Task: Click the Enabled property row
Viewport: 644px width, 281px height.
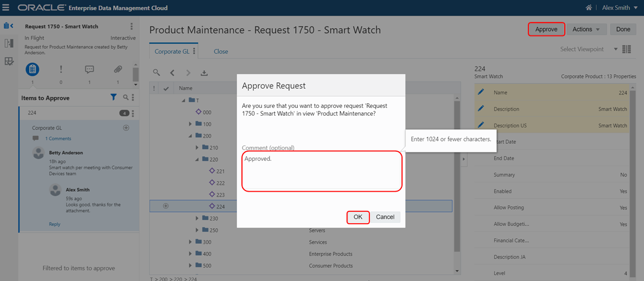Action: coord(552,191)
